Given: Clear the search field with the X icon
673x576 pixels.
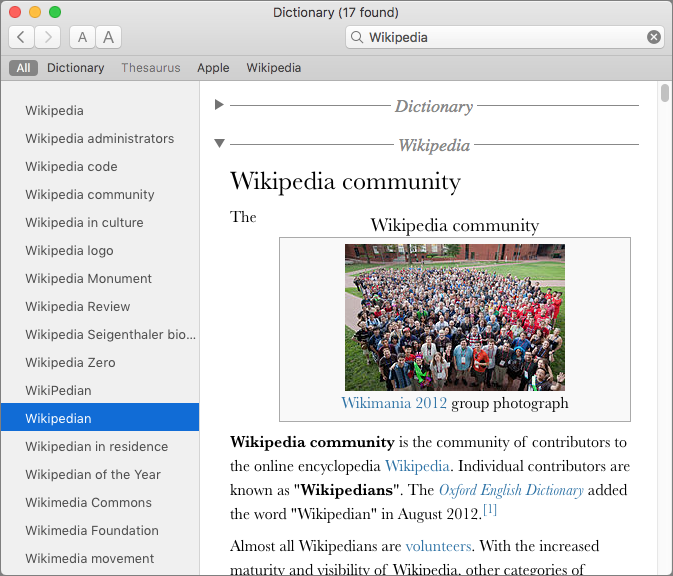Looking at the screenshot, I should point(654,37).
